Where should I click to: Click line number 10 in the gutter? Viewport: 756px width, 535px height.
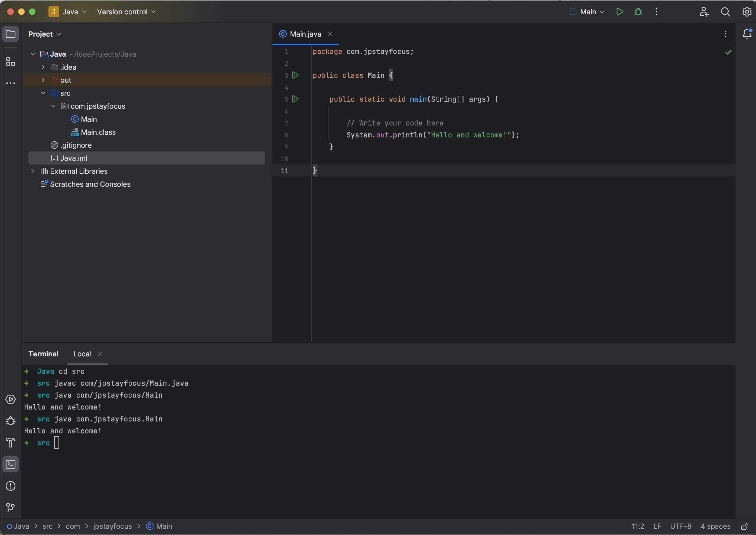click(x=285, y=159)
